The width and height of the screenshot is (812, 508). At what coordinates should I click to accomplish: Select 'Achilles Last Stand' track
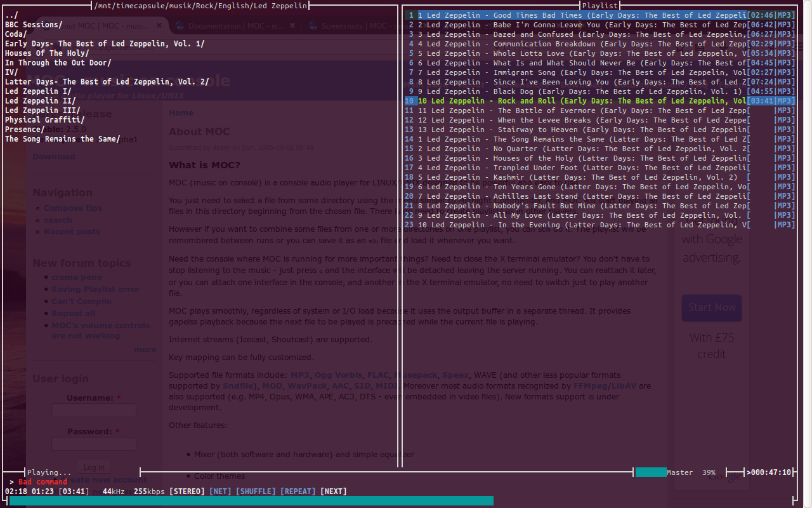coord(599,196)
